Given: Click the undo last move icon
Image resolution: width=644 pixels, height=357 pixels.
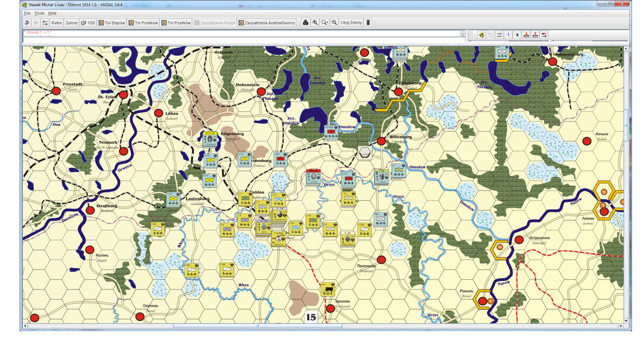Looking at the screenshot, I should point(27,23).
